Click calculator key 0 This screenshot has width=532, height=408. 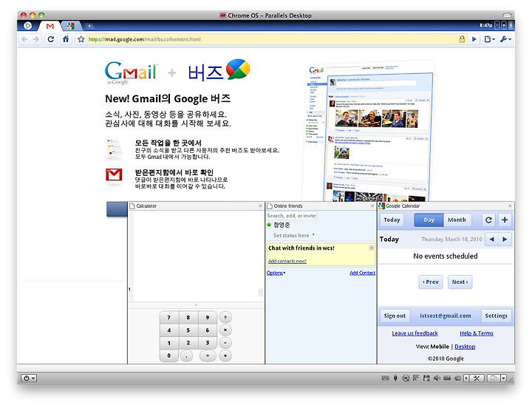(x=169, y=356)
